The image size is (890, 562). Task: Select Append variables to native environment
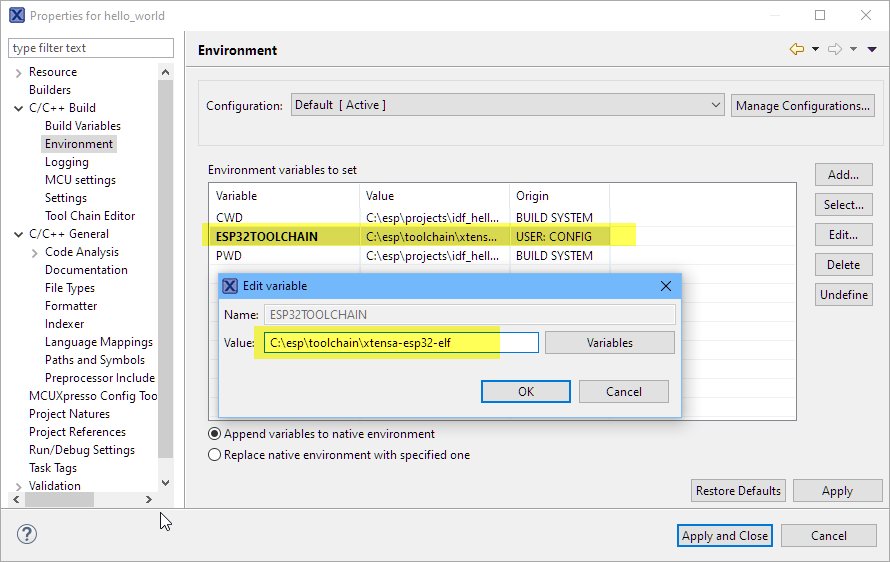coord(214,434)
